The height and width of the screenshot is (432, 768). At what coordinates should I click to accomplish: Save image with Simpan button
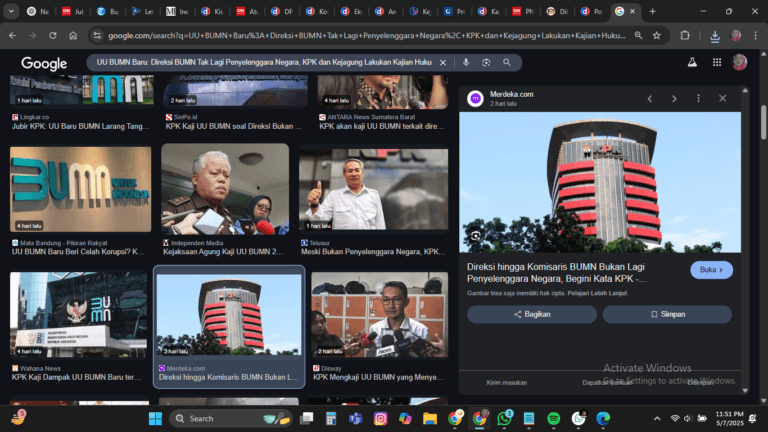point(668,314)
